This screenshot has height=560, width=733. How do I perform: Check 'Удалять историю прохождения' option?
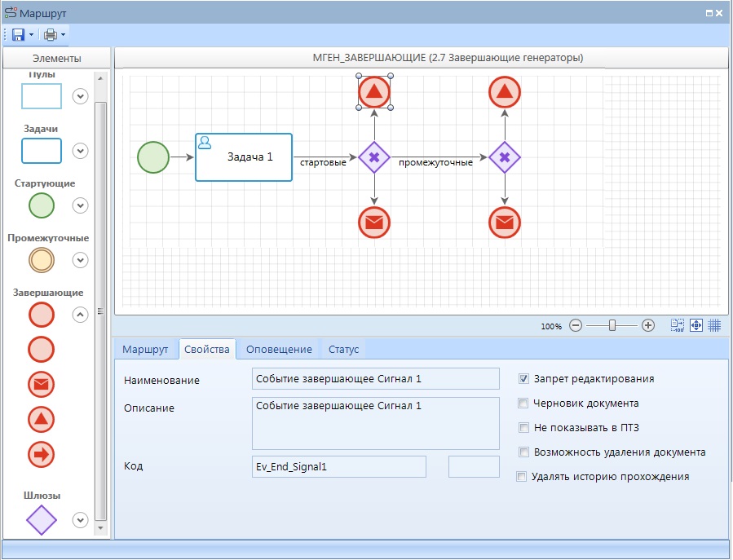coord(522,477)
